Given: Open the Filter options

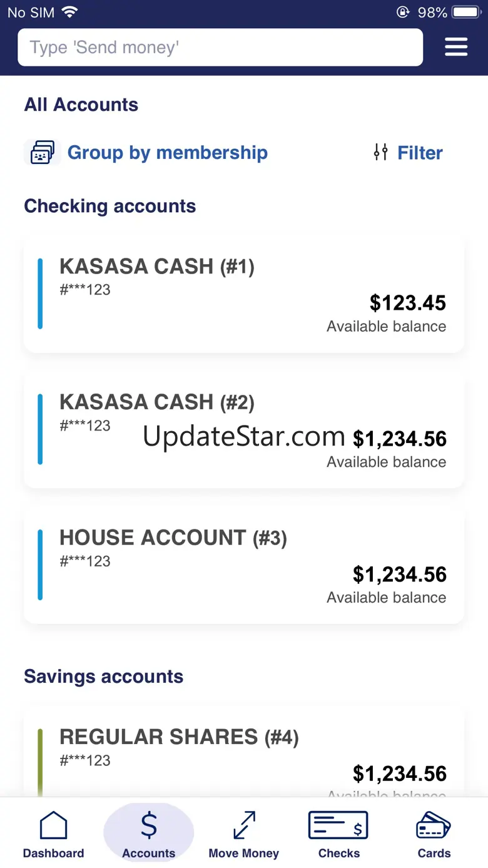Looking at the screenshot, I should [x=420, y=153].
